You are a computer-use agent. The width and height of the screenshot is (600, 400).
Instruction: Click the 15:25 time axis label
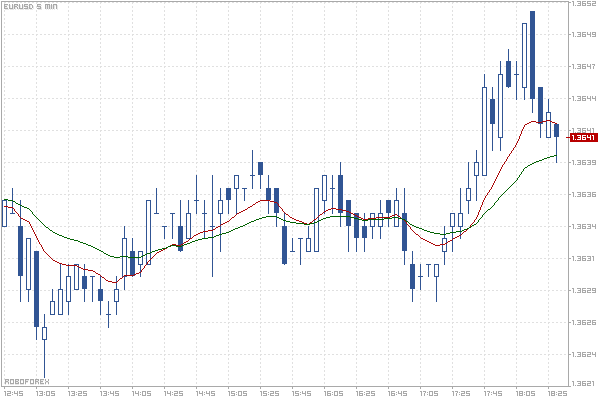pos(269,393)
